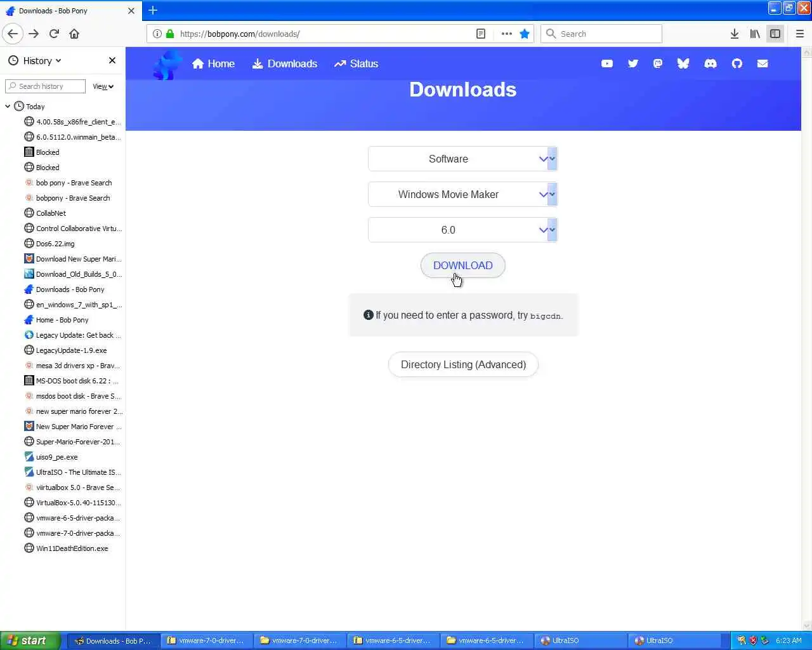Image resolution: width=812 pixels, height=650 pixels.
Task: Go back using the browser back arrow
Action: pyautogui.click(x=13, y=34)
